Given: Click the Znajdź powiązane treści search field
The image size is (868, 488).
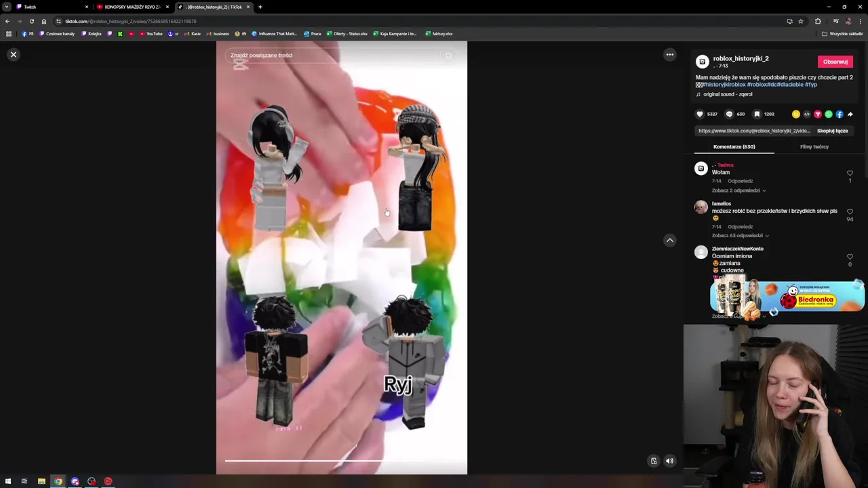Looking at the screenshot, I should pyautogui.click(x=341, y=56).
